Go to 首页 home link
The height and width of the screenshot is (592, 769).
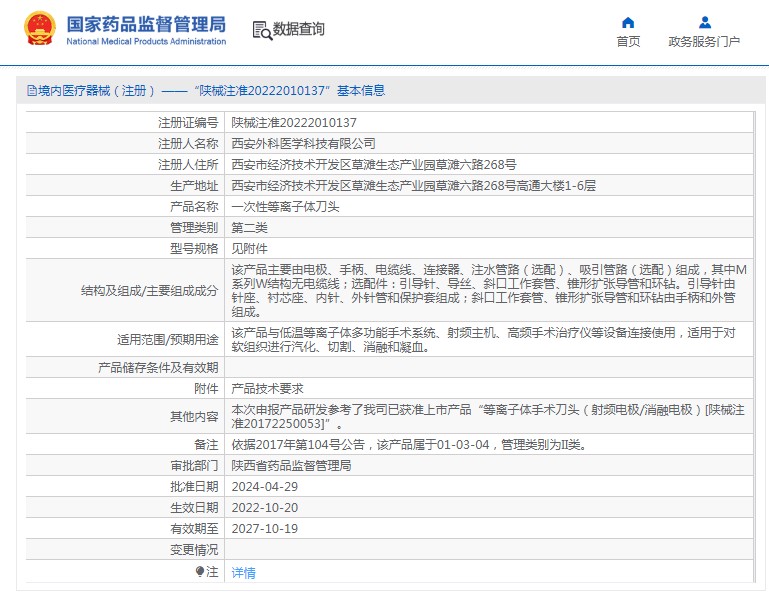click(x=628, y=42)
